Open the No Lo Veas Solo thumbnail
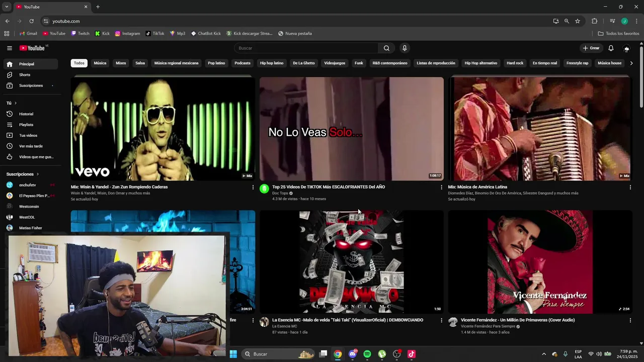This screenshot has height=362, width=644. click(352, 128)
